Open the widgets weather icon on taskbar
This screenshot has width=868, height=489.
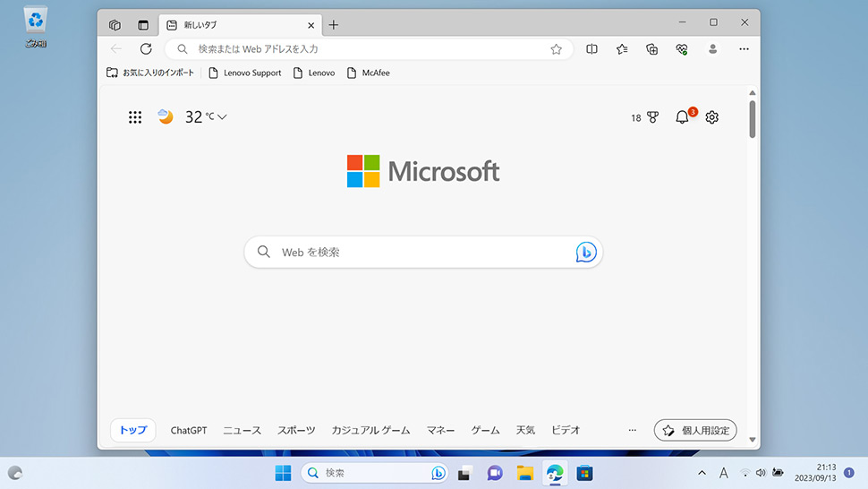15,473
